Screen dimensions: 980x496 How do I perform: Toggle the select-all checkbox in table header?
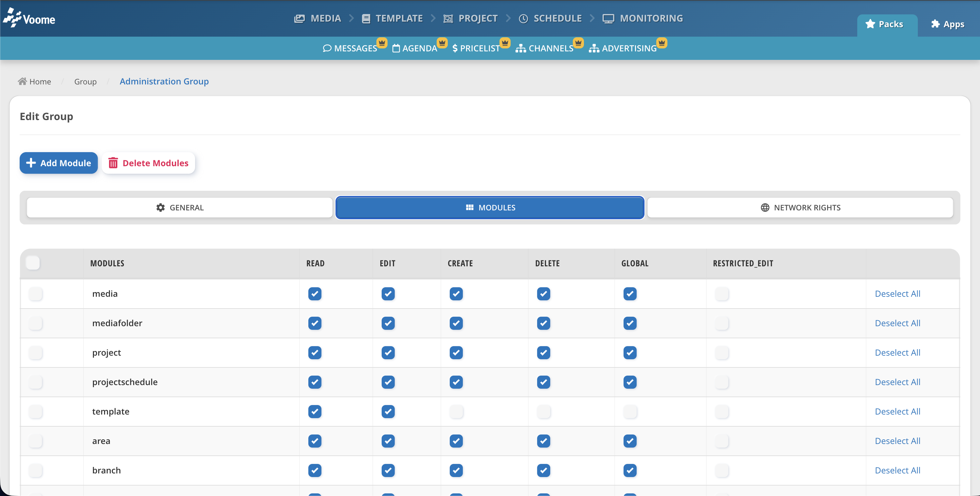(x=33, y=263)
